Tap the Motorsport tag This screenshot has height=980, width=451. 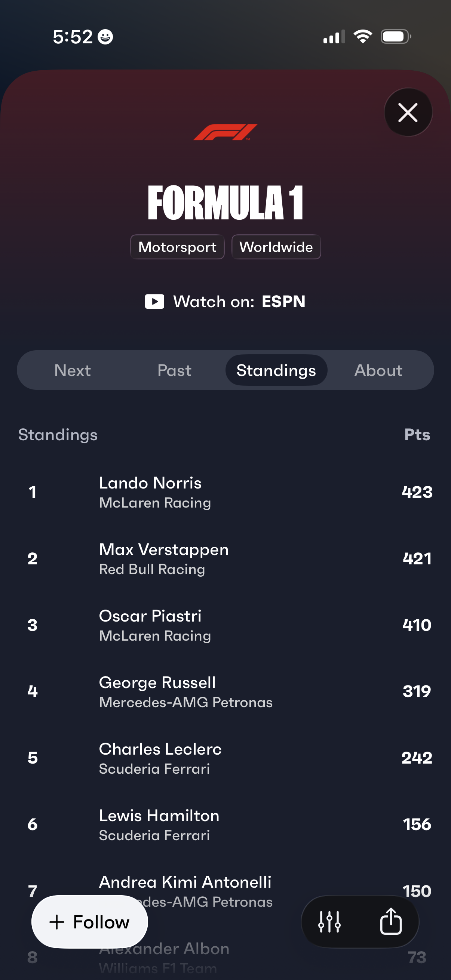click(177, 247)
